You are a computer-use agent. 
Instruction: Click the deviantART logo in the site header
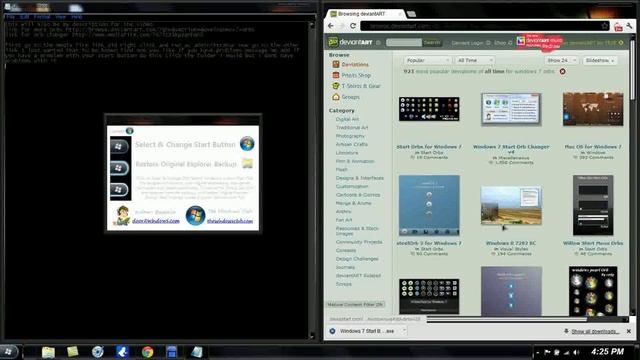pos(351,42)
